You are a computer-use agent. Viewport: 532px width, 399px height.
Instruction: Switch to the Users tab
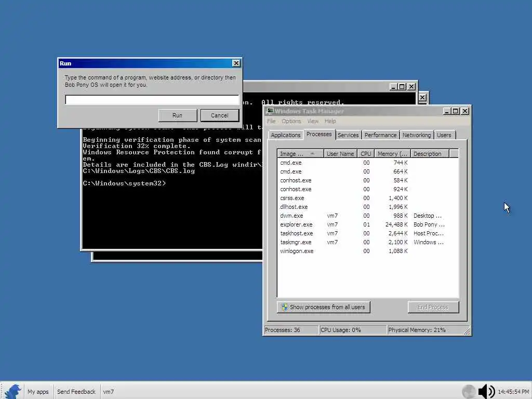[x=444, y=135]
